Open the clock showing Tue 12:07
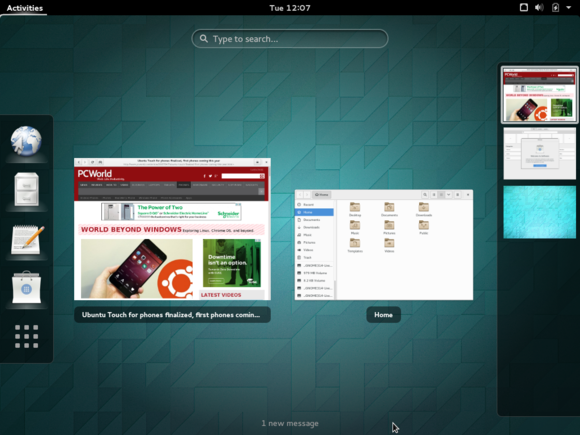 tap(290, 8)
